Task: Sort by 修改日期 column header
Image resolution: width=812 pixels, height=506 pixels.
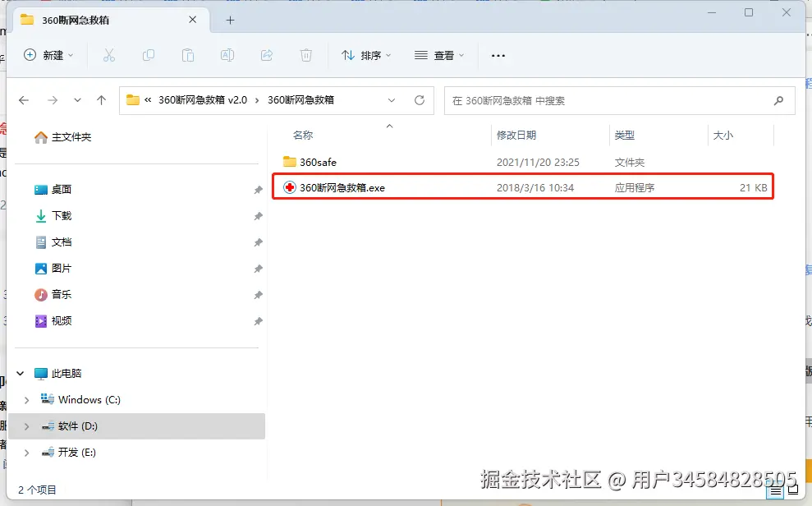Action: point(516,136)
